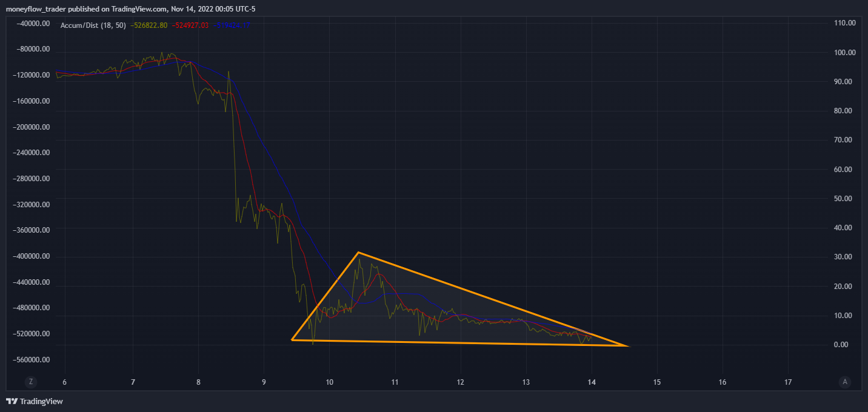Click date label 17 on time axis
This screenshot has width=868, height=412.
[x=787, y=382]
